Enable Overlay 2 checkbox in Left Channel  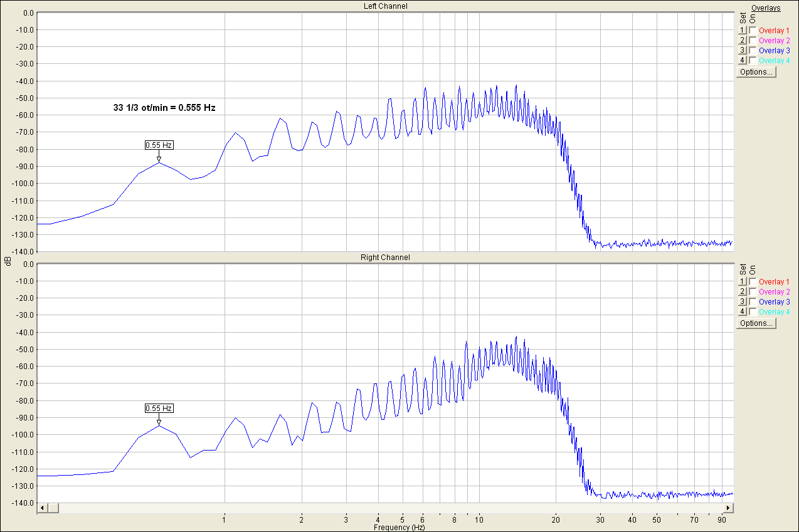coord(753,40)
